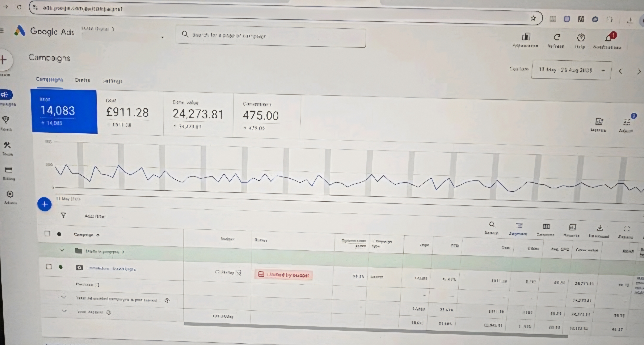Check the campaign row checkbox
This screenshot has width=644, height=345.
pyautogui.click(x=49, y=266)
